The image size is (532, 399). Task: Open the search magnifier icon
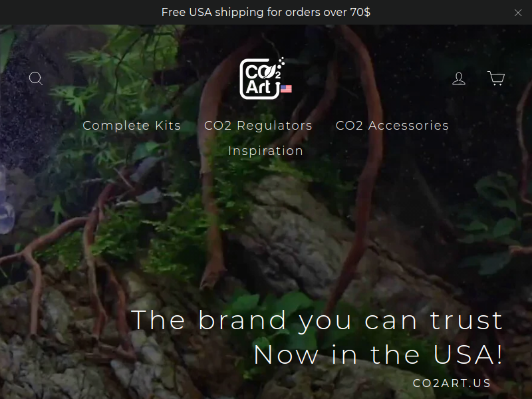[x=36, y=78]
